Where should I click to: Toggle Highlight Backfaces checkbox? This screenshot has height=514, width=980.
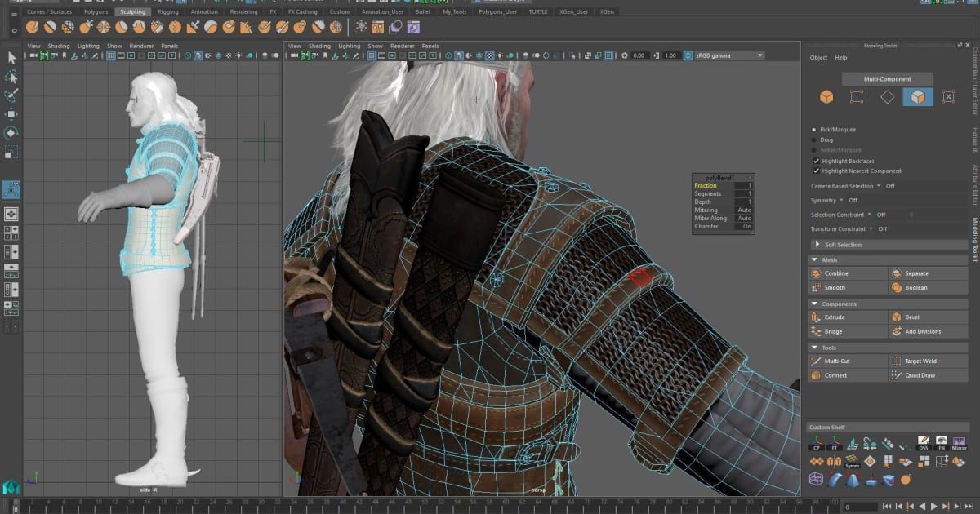pos(816,161)
